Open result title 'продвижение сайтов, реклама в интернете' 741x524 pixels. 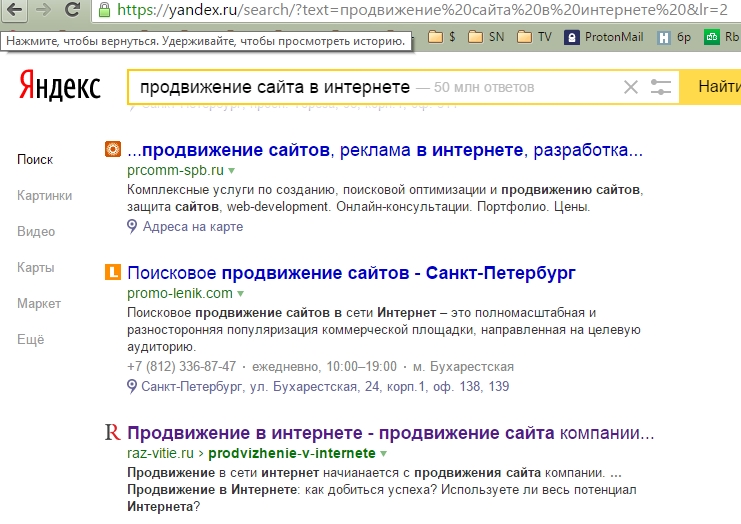point(385,150)
